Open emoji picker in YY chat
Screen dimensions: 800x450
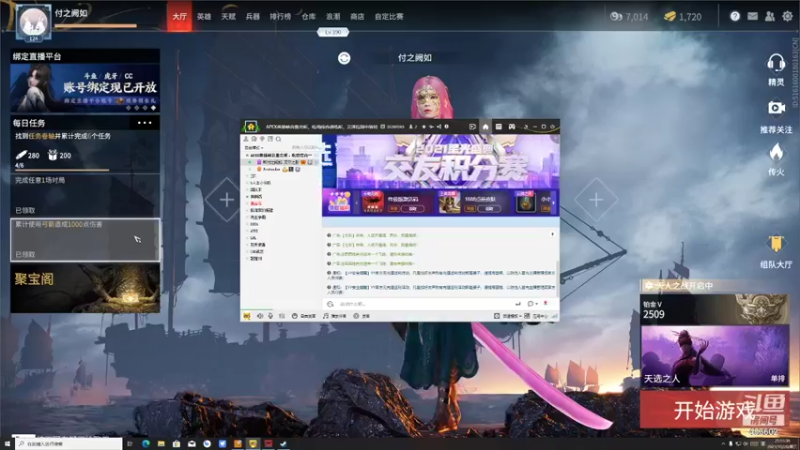point(330,304)
